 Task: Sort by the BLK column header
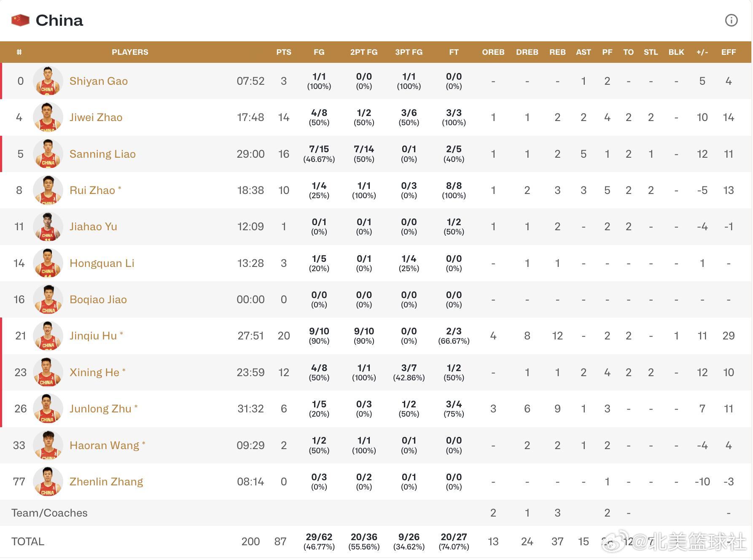coord(676,52)
